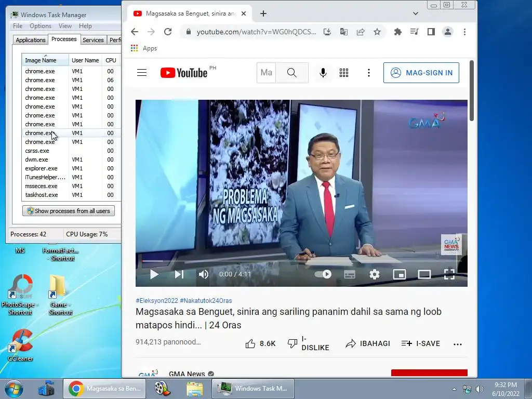This screenshot has width=532, height=399.
Task: Click the taskbar volume speaker icon
Action: 480,389
